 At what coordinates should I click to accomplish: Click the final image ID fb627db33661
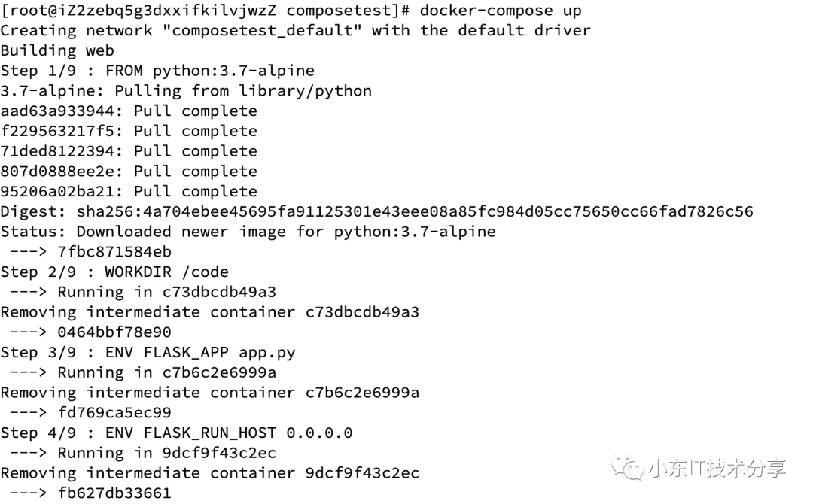pos(114,493)
